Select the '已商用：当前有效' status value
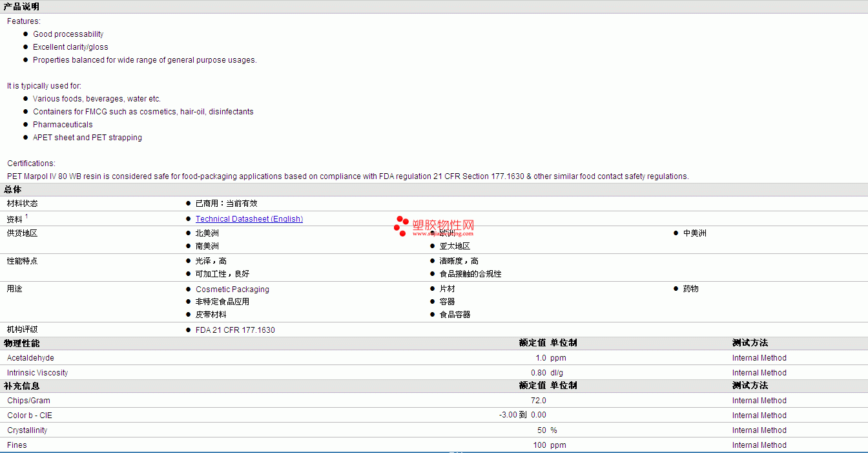This screenshot has height=453, width=868. [226, 204]
